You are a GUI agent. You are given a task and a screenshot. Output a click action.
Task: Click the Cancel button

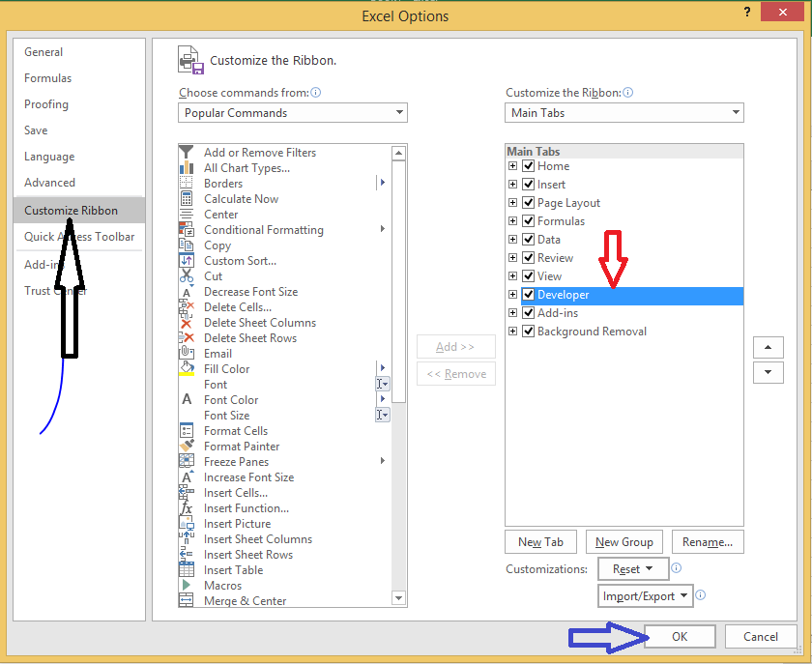pos(761,636)
